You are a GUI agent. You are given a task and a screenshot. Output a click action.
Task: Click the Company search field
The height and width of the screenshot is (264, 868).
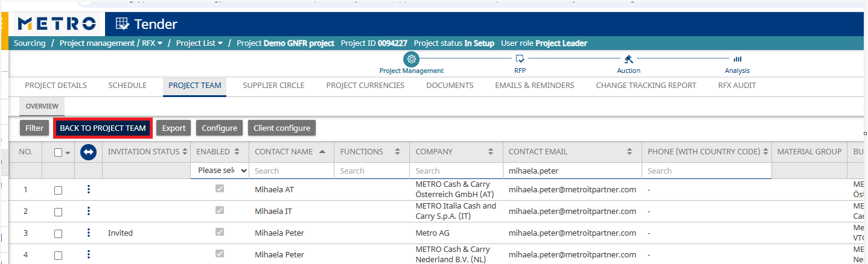click(456, 171)
